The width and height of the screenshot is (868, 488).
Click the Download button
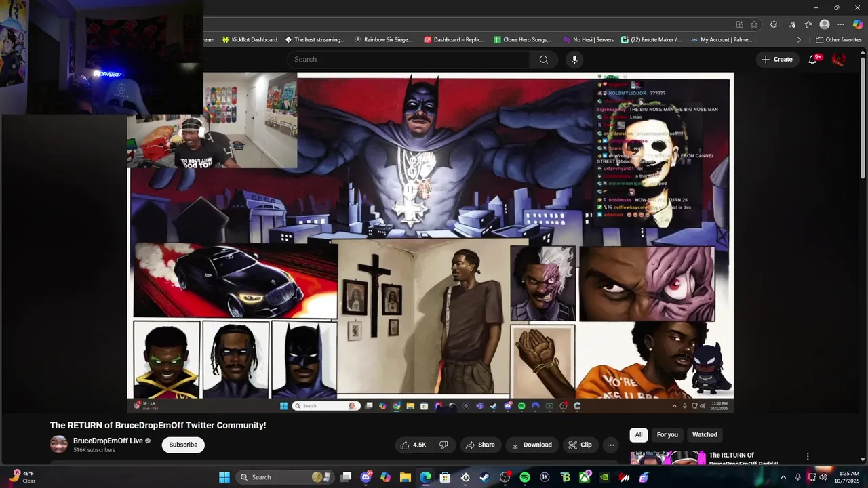click(x=532, y=445)
